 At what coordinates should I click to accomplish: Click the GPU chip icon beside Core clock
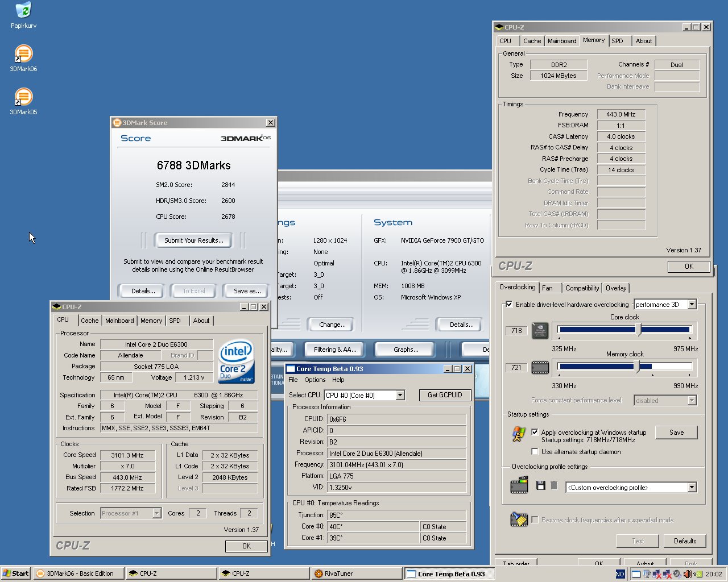tap(540, 330)
